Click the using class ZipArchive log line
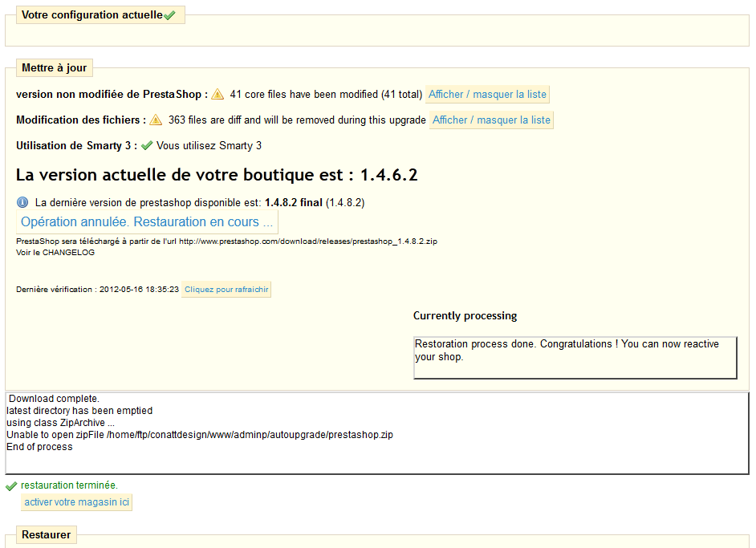This screenshot has width=756, height=548. pos(61,423)
